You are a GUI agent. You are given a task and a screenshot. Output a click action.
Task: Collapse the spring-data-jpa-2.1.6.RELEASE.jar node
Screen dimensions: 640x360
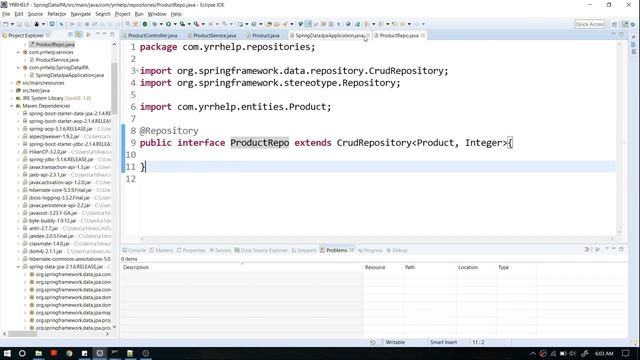coord(18,267)
